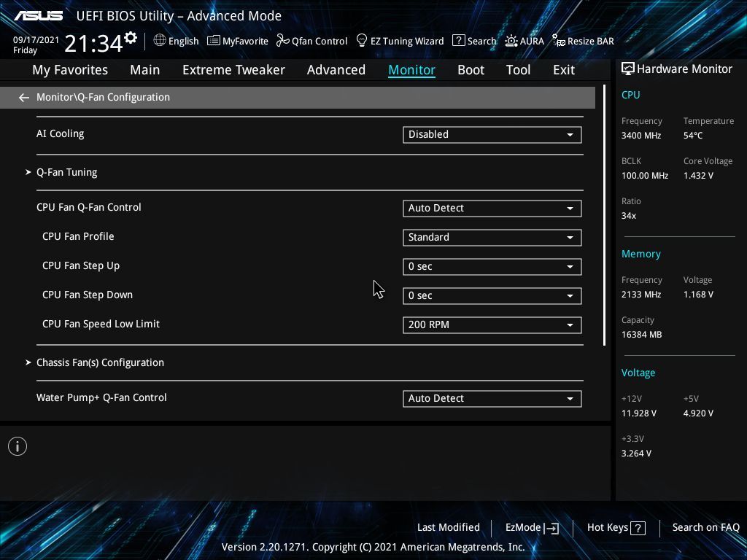This screenshot has height=560, width=747.
Task: Click the Memory section heading
Action: click(x=640, y=254)
